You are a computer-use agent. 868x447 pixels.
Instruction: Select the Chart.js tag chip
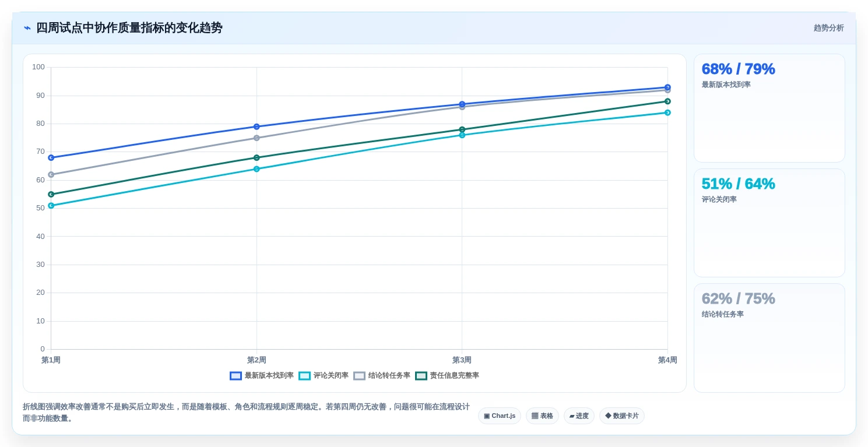[x=500, y=416]
